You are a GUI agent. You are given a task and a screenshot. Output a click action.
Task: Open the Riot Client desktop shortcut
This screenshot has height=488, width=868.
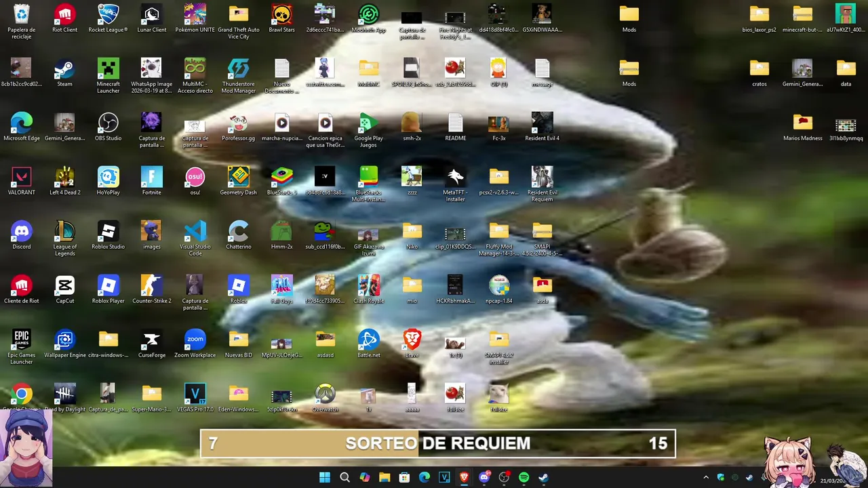pos(65,18)
